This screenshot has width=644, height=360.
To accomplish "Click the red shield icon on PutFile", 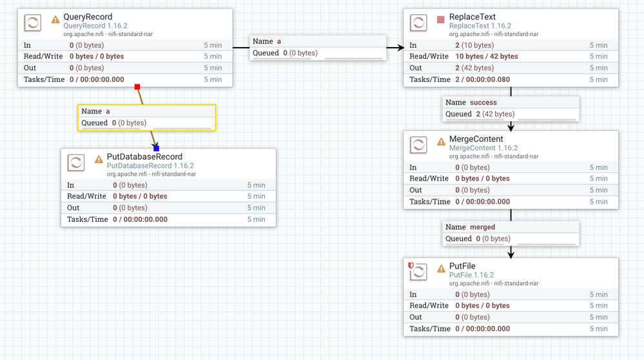I will [x=411, y=265].
